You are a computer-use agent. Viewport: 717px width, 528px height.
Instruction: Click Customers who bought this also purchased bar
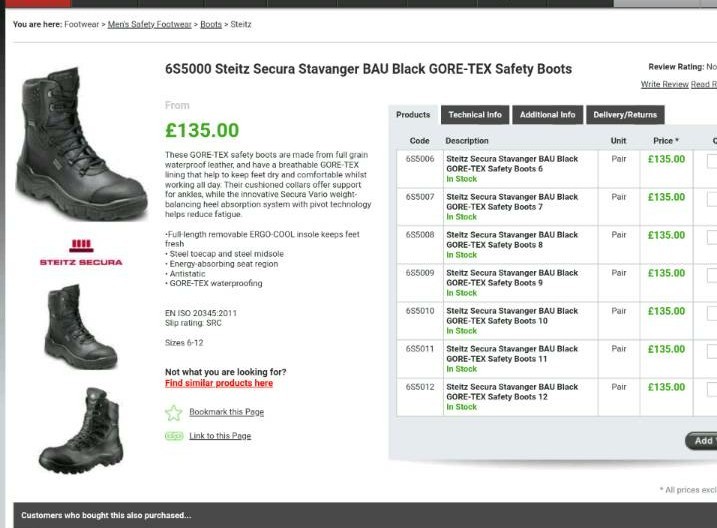pyautogui.click(x=365, y=515)
